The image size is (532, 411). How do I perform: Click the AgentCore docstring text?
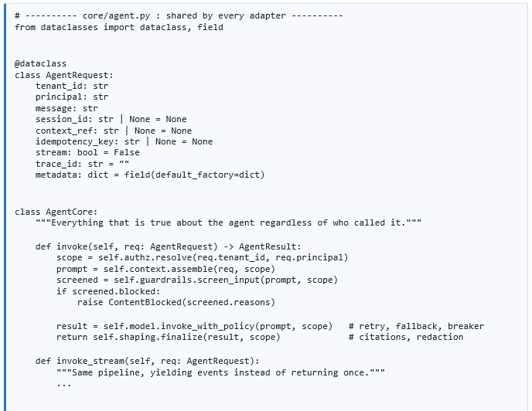(x=228, y=222)
